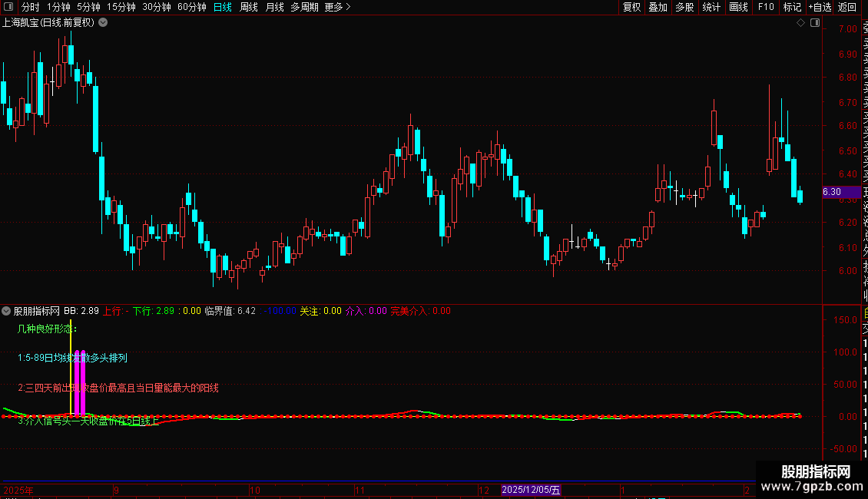Click the 2025/12/05/五 date marker
Image resolution: width=868 pixels, height=499 pixels.
(532, 490)
